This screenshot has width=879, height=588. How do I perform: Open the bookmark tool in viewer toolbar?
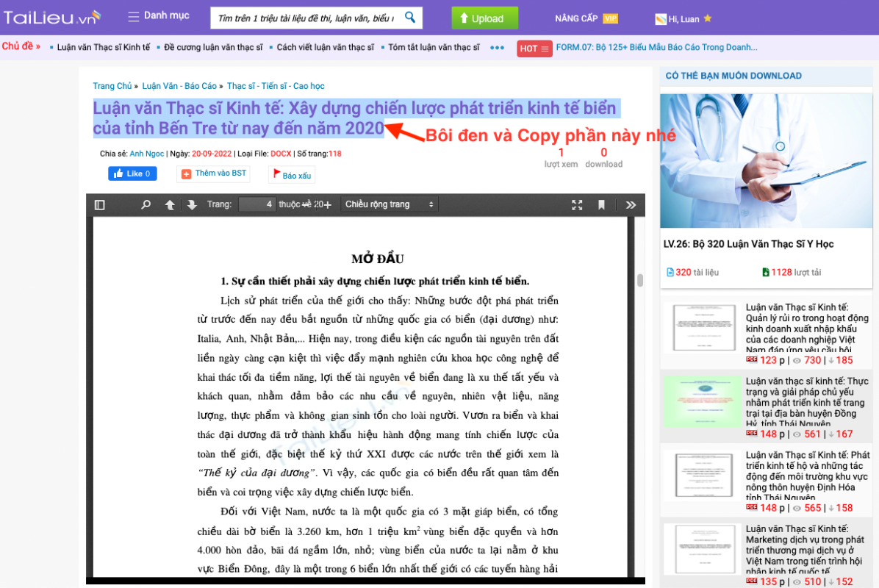601,205
